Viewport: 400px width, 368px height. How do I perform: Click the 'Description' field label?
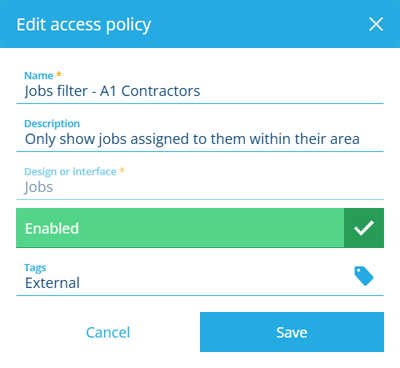[x=52, y=124]
